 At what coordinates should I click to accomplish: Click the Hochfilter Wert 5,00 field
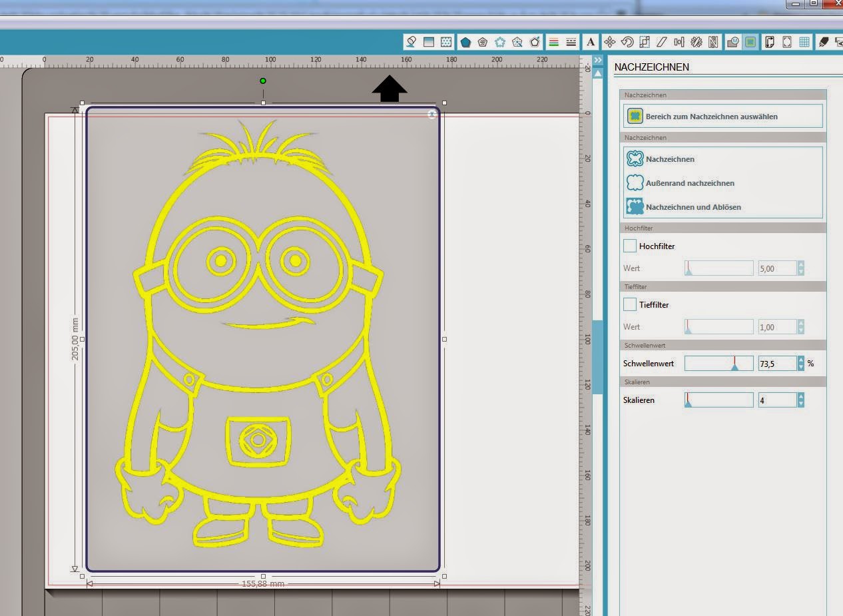pos(777,268)
